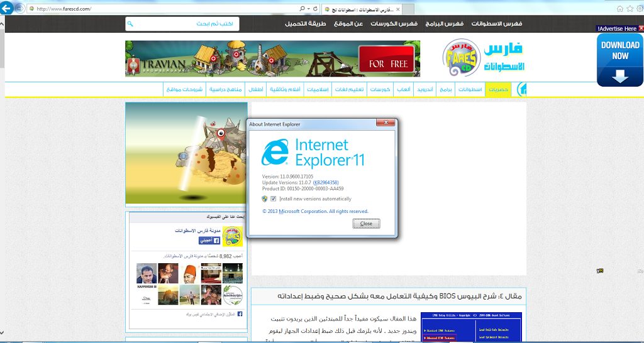Select the اسطوانات category tab
The width and height of the screenshot is (644, 343).
pyautogui.click(x=470, y=89)
